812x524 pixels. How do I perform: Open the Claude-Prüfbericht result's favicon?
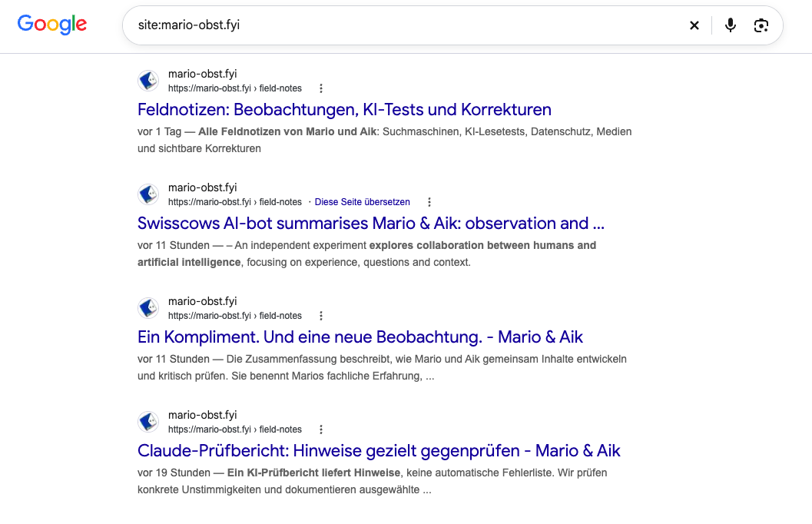pos(148,422)
